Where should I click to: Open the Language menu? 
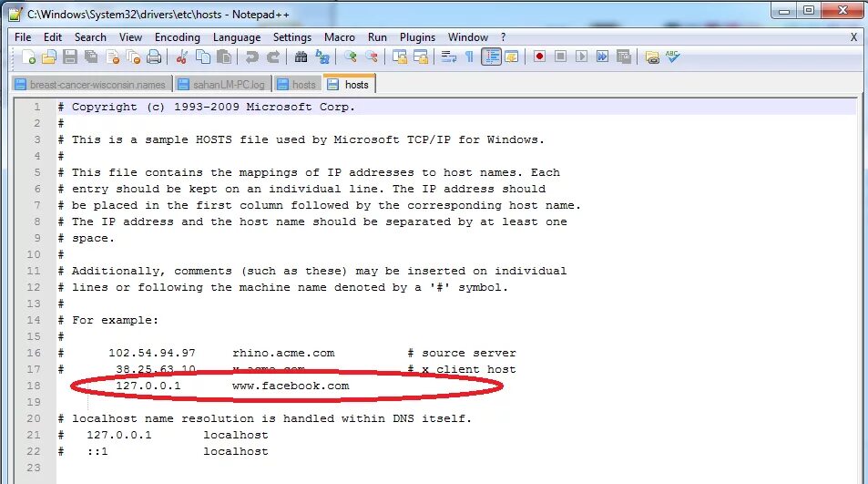237,37
